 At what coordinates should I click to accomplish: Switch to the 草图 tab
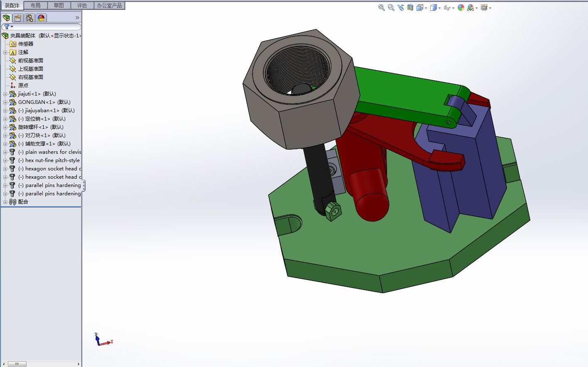click(59, 5)
